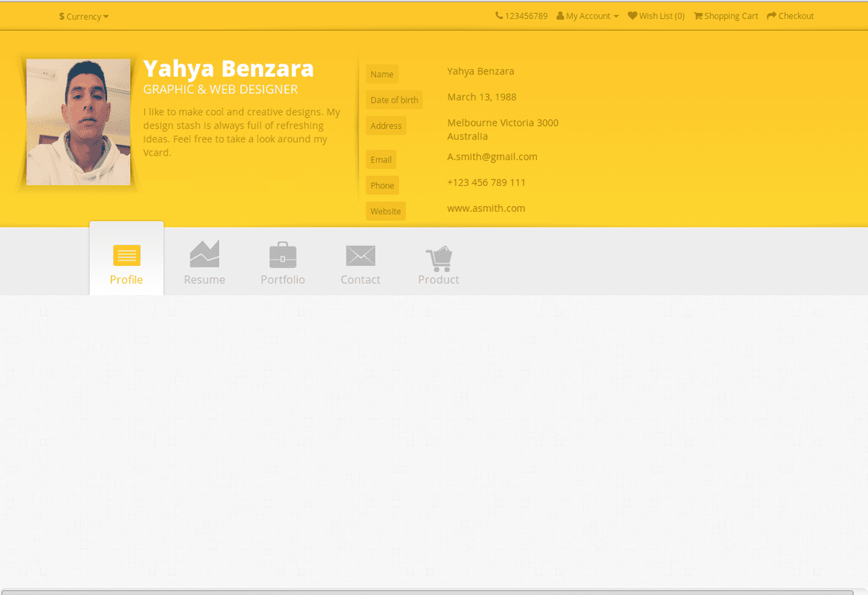Image resolution: width=868 pixels, height=595 pixels.
Task: Click the profile photo thumbnail
Action: (78, 121)
